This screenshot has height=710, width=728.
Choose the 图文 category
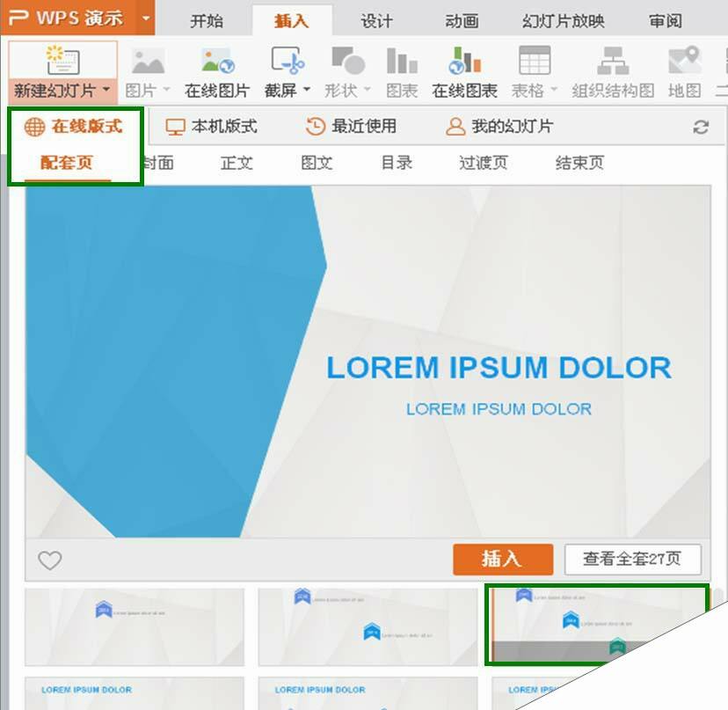[x=317, y=163]
